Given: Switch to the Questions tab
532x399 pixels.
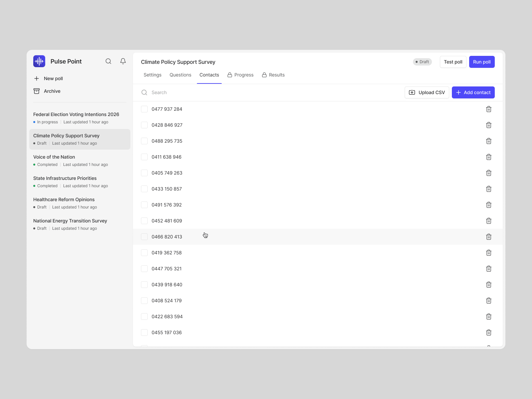Looking at the screenshot, I should coord(181,75).
